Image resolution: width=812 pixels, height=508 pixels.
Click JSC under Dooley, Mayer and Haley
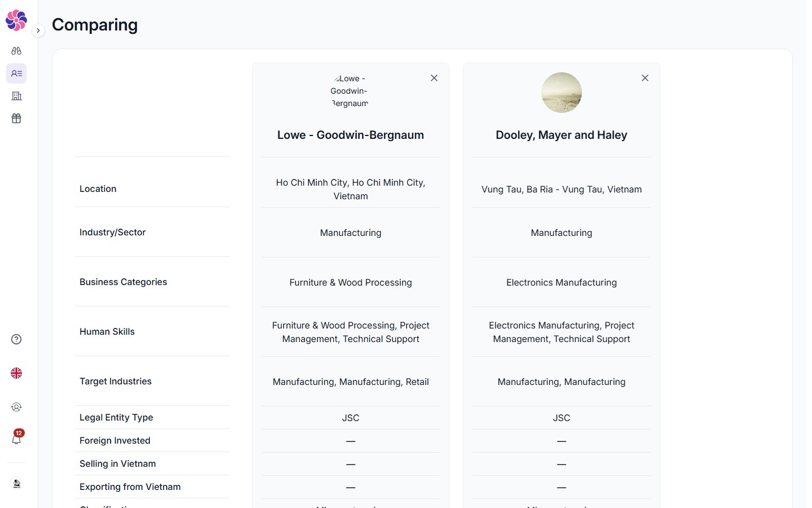point(562,418)
